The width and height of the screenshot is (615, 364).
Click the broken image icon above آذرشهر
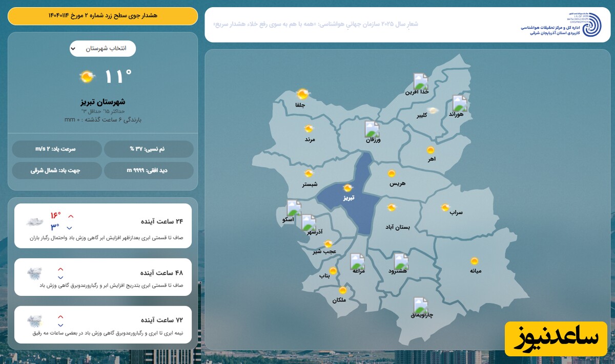(x=309, y=223)
